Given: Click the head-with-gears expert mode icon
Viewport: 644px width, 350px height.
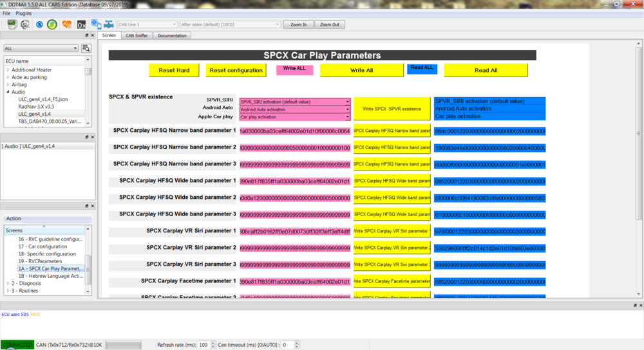Looking at the screenshot, I should coord(25,24).
